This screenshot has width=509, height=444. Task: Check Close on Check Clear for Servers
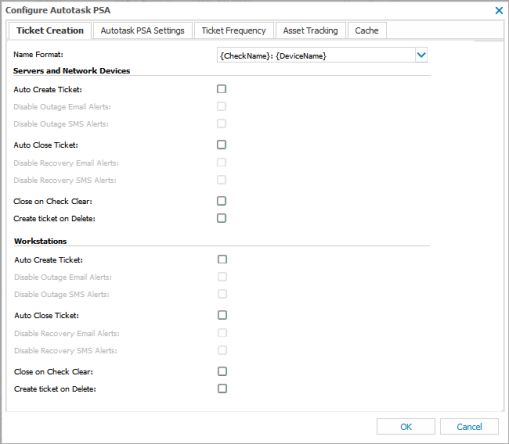point(222,201)
